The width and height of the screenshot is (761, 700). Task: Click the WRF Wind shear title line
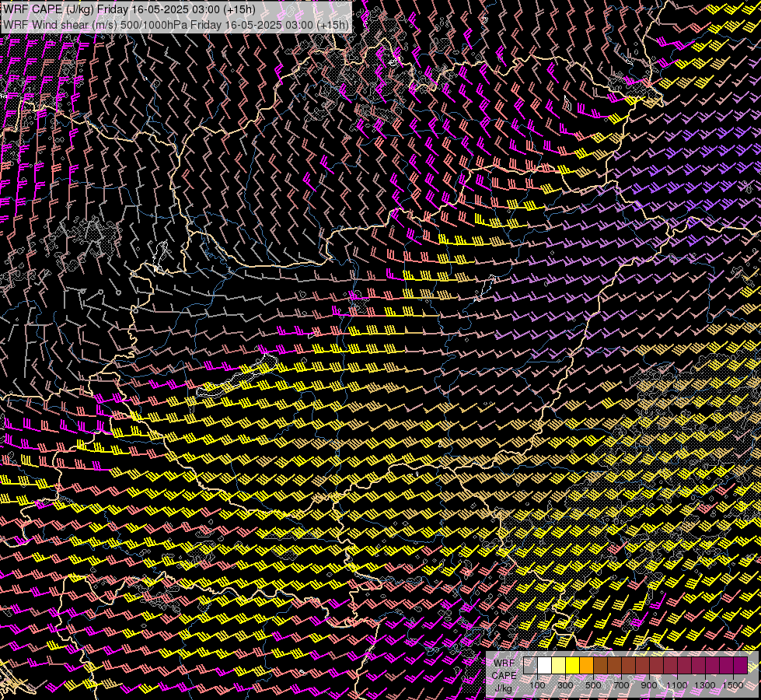[176, 25]
